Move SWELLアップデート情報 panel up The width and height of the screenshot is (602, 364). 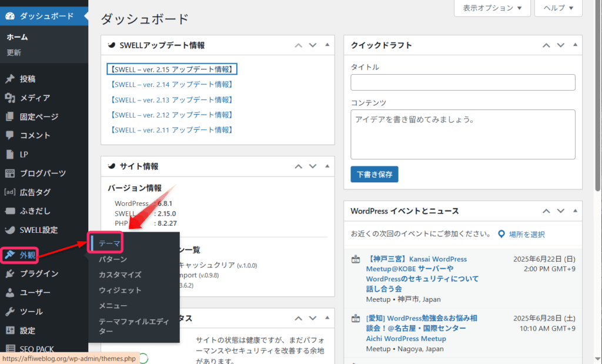coord(298,45)
